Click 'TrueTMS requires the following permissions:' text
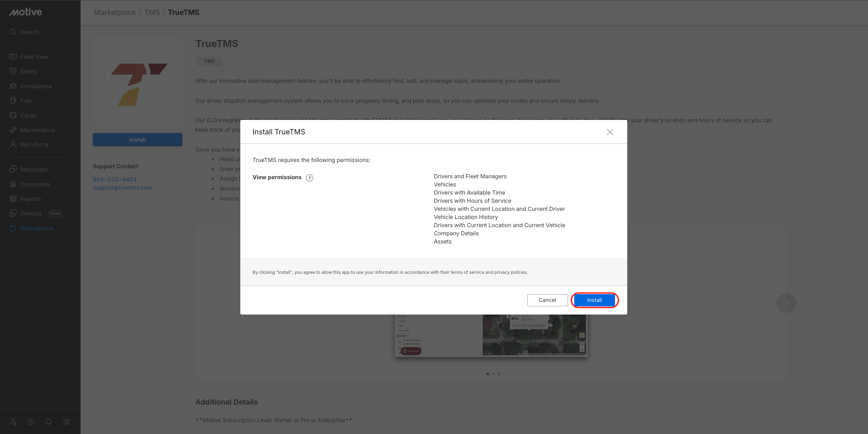 click(x=311, y=160)
